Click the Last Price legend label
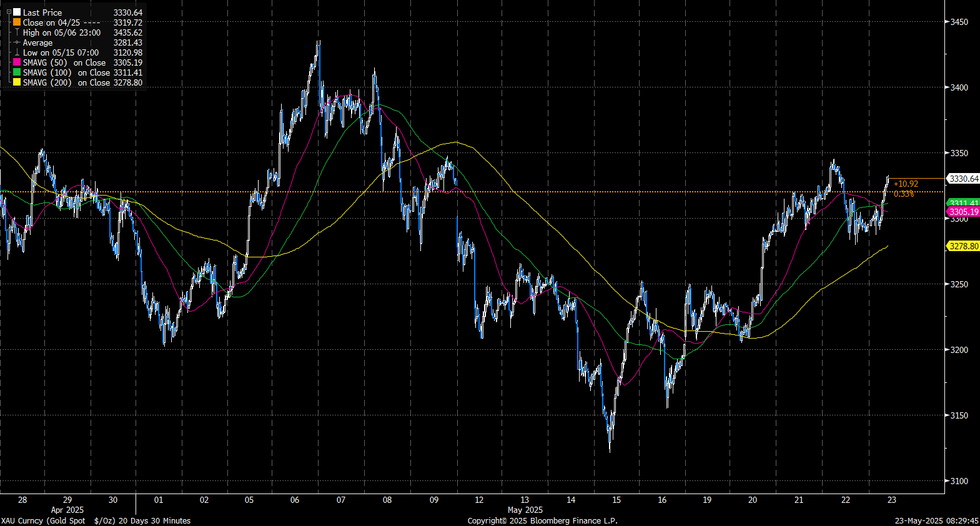Viewport: 980px width, 526px height. click(42, 12)
